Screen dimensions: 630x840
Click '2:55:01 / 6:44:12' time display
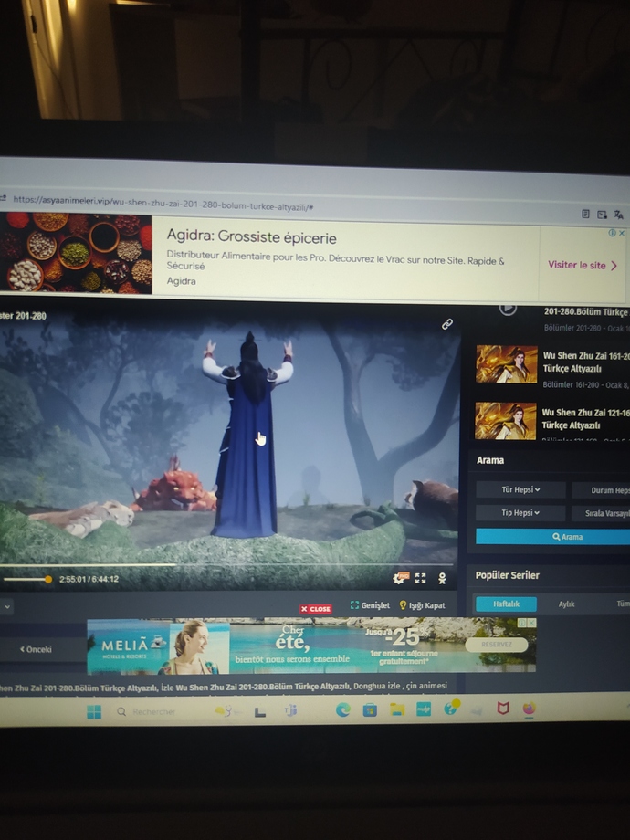89,579
